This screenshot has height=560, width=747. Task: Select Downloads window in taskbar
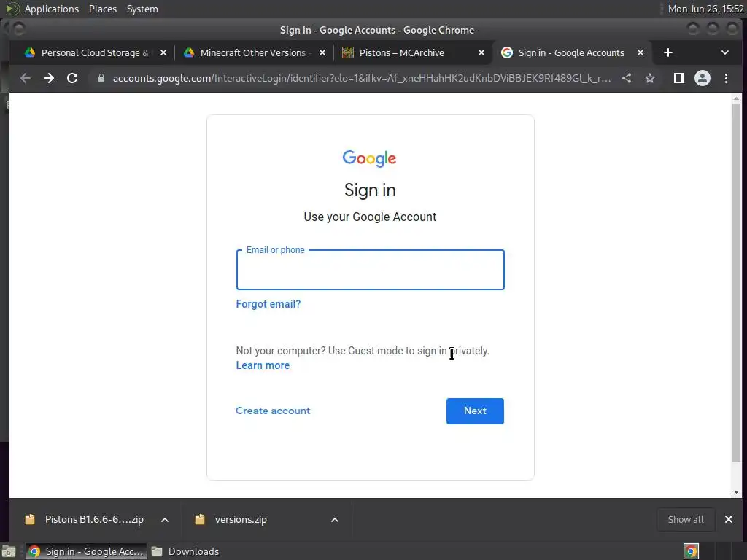tap(186, 551)
